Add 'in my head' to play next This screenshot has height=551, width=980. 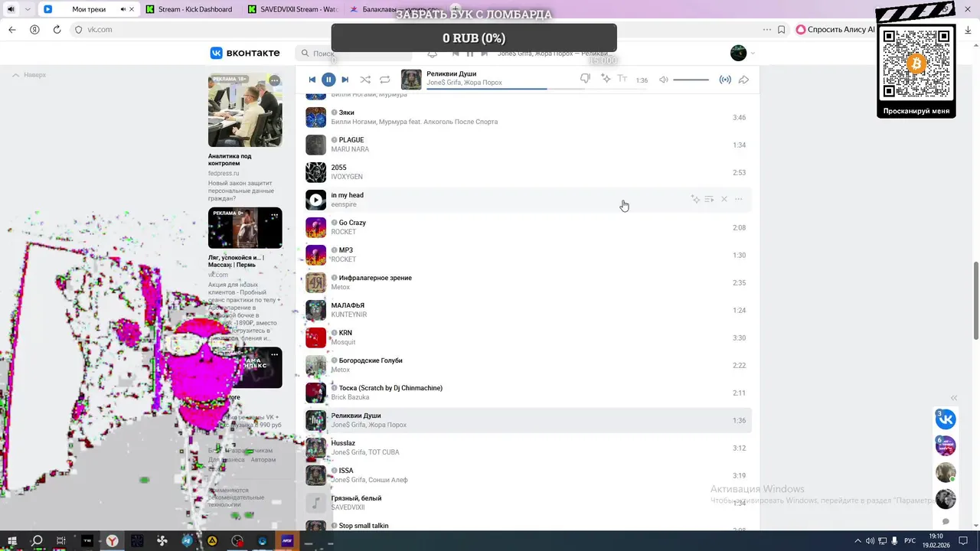[x=710, y=199]
